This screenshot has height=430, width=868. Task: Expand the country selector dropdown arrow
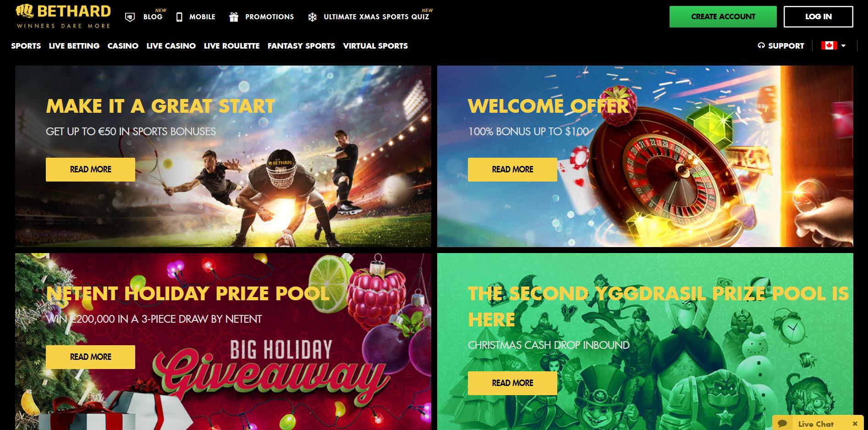coord(843,45)
